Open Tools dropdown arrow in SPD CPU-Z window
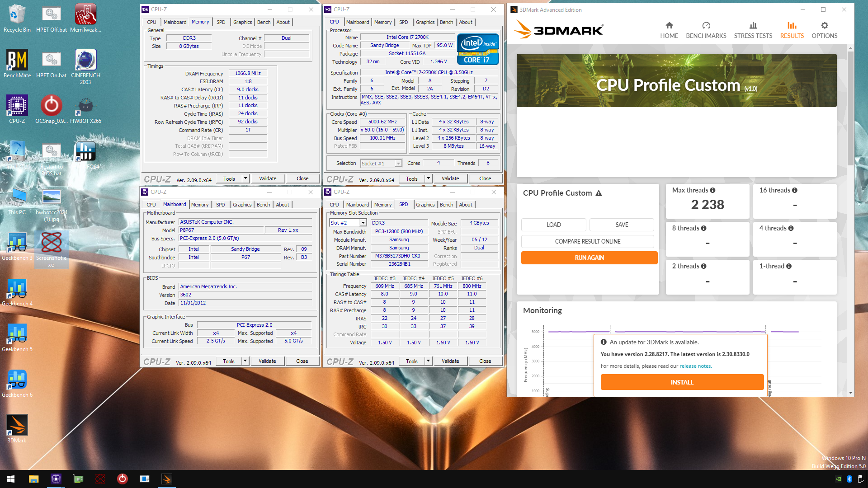 [x=428, y=361]
